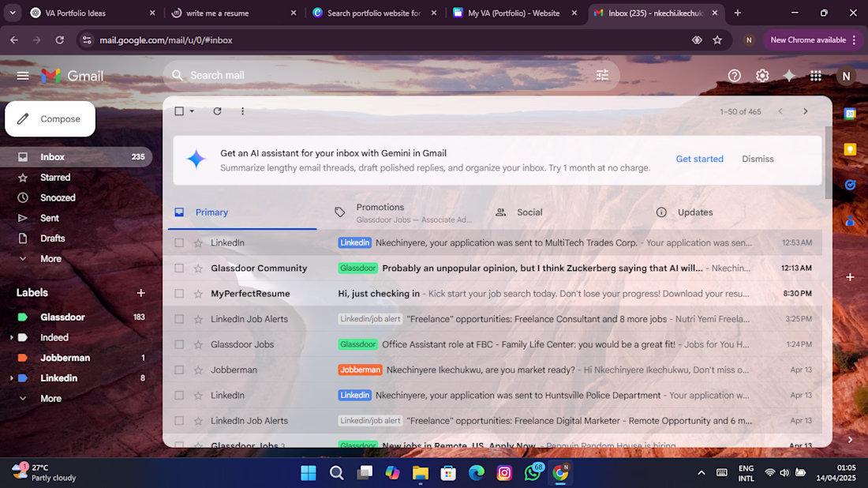Tick checkbox for Jobberman email

pyautogui.click(x=179, y=370)
